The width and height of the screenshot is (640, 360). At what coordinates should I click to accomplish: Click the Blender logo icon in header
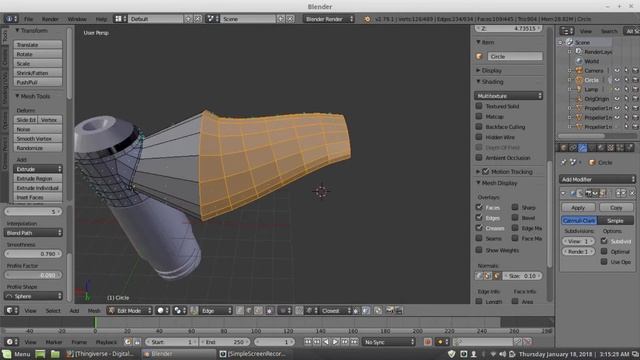click(x=367, y=19)
